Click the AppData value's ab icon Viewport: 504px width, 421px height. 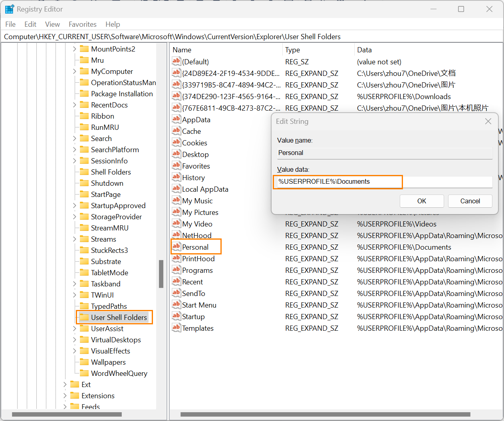tap(177, 119)
